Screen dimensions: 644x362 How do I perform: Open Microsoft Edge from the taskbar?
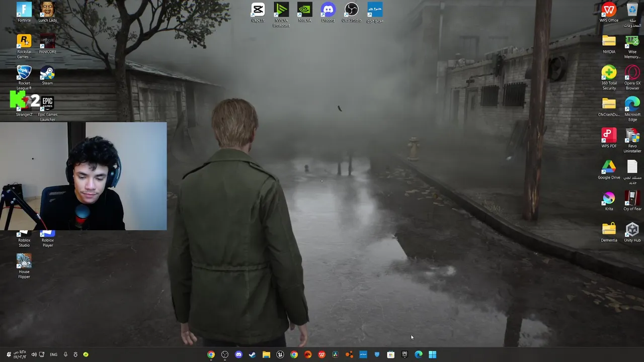[419, 354]
